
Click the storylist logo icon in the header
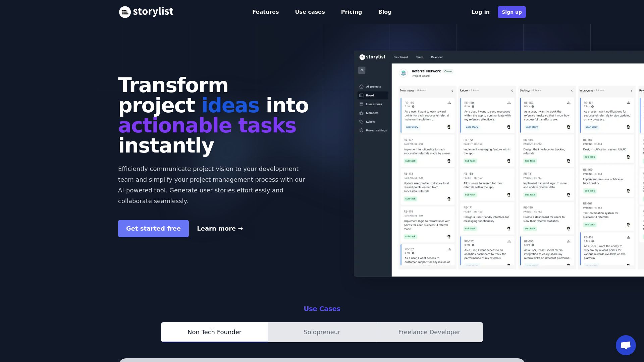[125, 12]
